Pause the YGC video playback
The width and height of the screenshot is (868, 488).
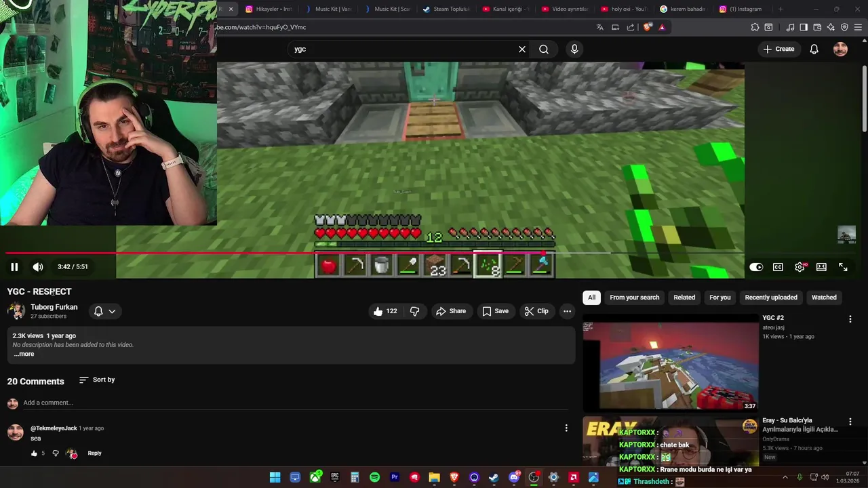[x=14, y=267]
